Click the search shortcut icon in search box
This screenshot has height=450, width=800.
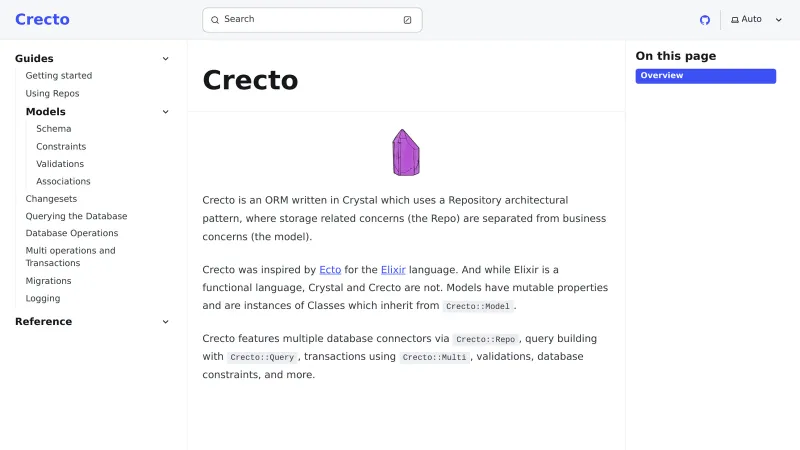(407, 20)
